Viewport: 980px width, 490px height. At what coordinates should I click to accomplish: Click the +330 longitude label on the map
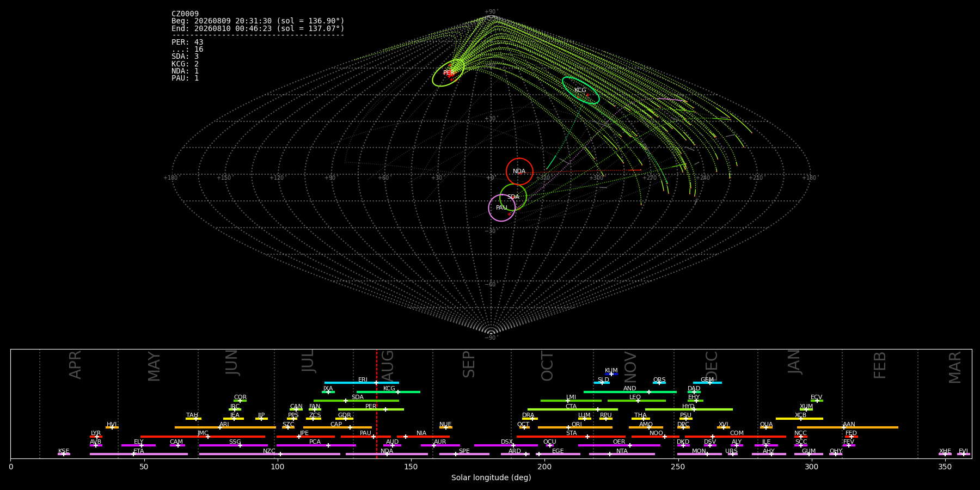[543, 178]
